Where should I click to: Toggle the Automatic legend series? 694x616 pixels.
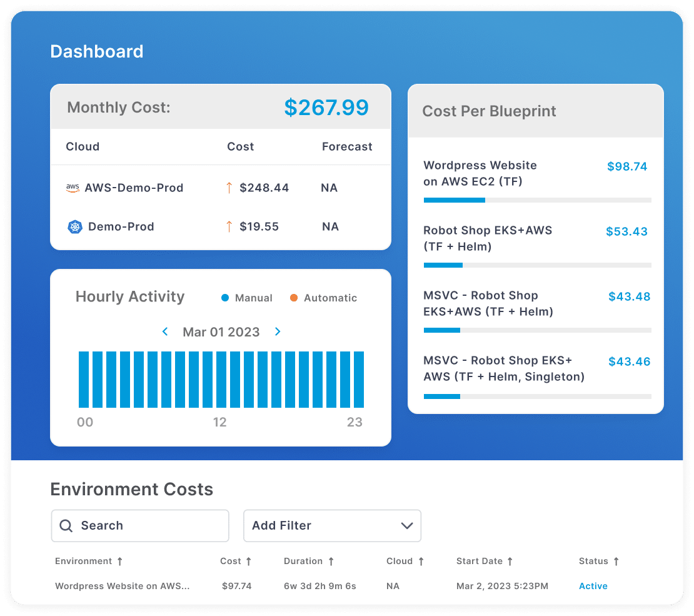324,298
